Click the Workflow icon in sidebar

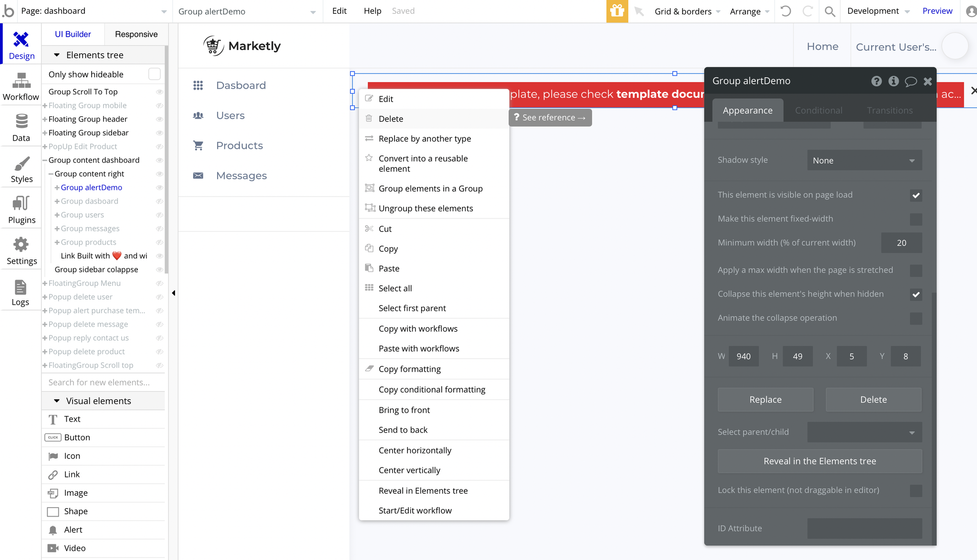coord(21,80)
